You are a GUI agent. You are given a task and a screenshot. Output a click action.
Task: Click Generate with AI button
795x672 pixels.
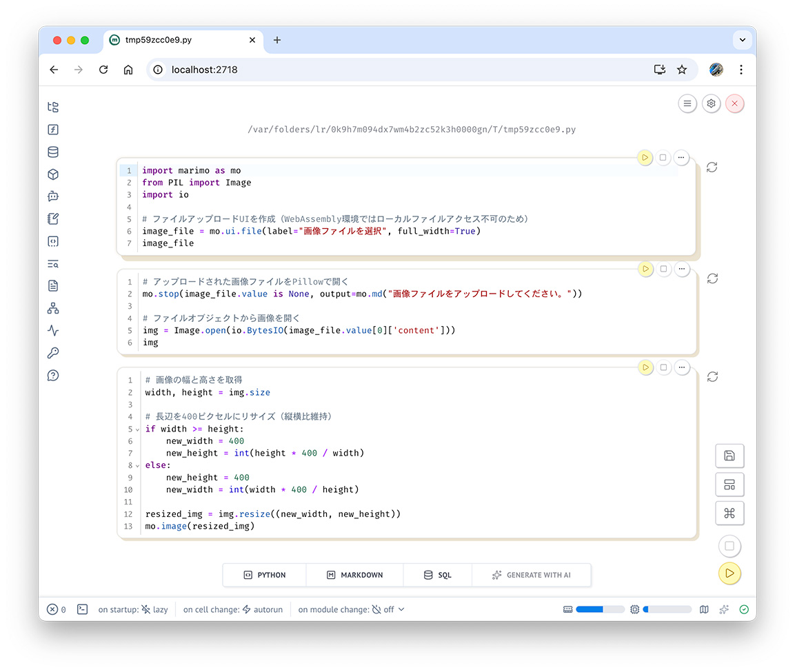531,575
